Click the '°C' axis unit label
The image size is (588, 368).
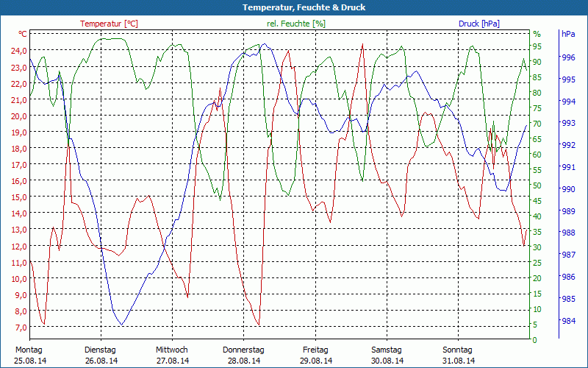tap(23, 34)
